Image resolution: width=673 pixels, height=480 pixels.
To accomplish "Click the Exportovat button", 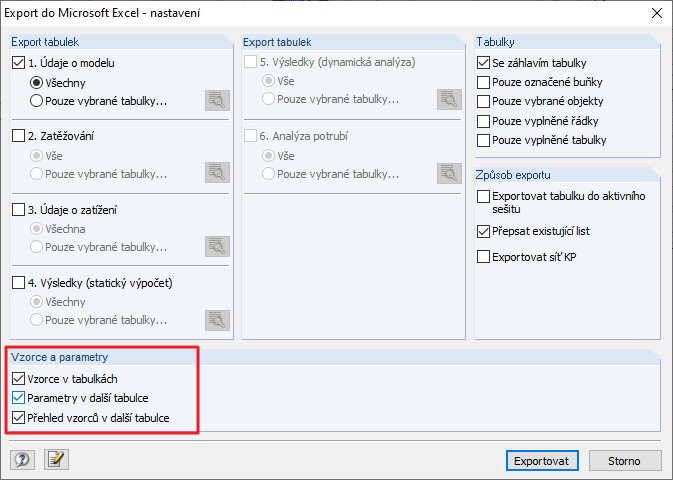I will 542,461.
